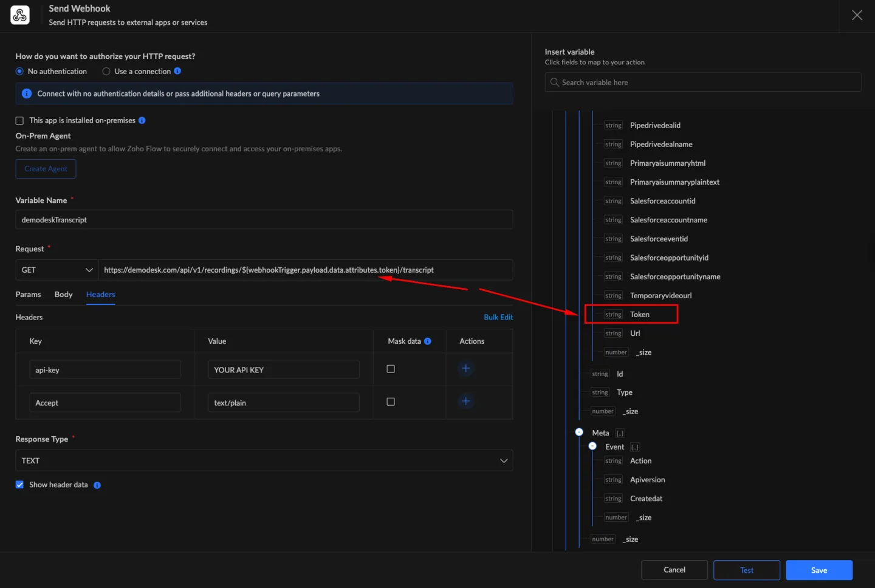Screen dimensions: 875x588
Task: Add a header row after api-key
Action: (x=466, y=369)
